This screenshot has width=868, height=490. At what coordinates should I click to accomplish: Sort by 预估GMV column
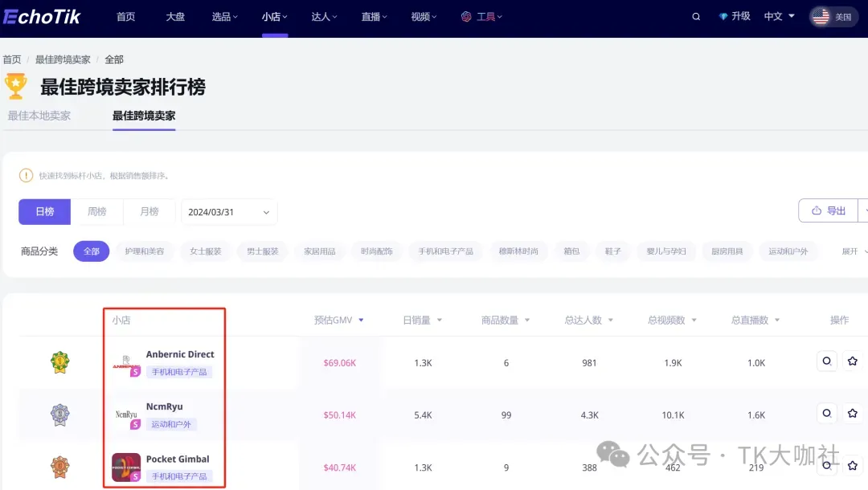(339, 321)
